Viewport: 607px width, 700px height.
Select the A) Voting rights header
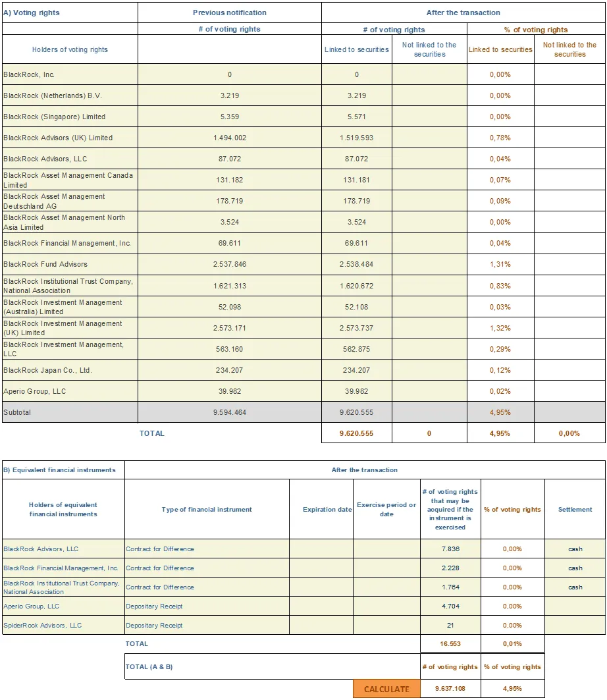tap(70, 13)
